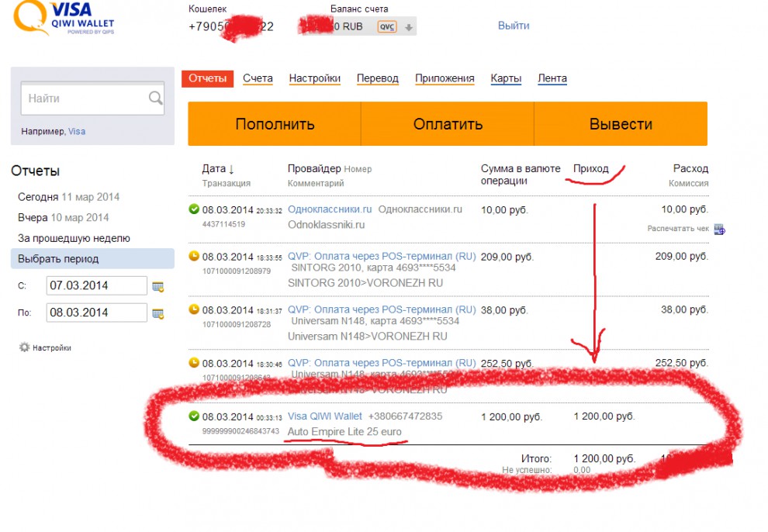Click transaction number 4437114519
Viewport: 768px width, 532px height.
224,224
